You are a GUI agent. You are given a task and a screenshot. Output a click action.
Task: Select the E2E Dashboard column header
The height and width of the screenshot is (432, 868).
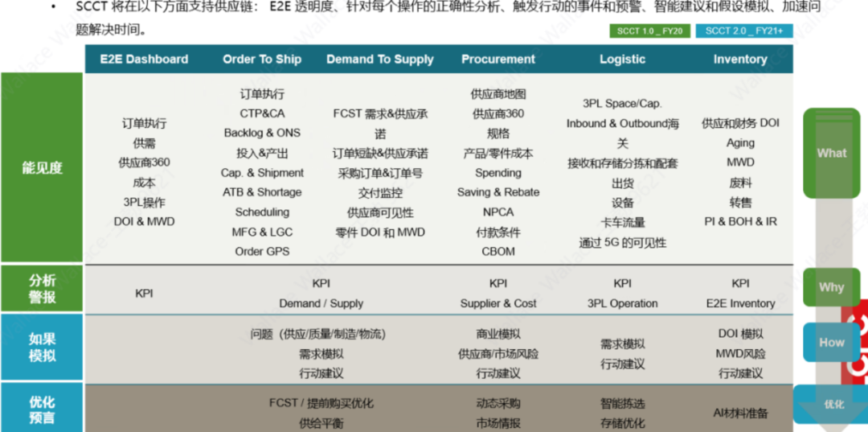144,60
